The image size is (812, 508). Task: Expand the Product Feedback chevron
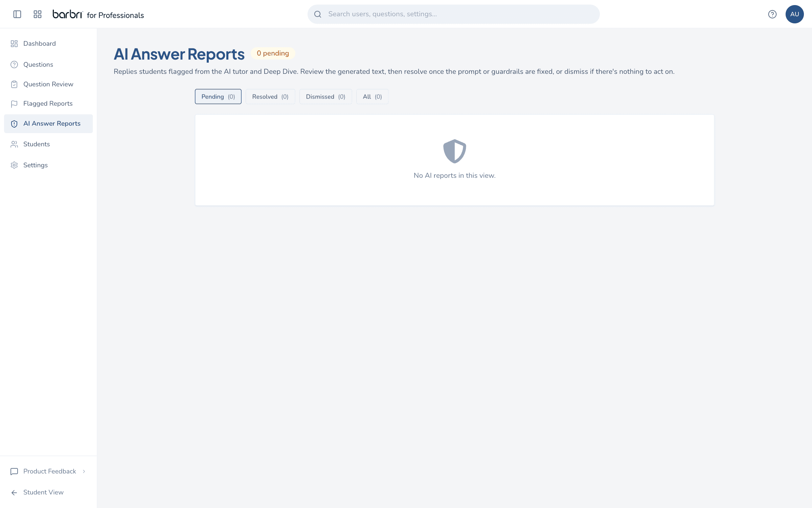84,471
